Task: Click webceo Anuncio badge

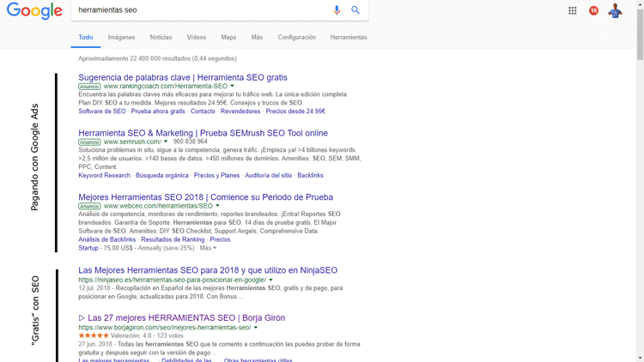Action: click(x=89, y=206)
